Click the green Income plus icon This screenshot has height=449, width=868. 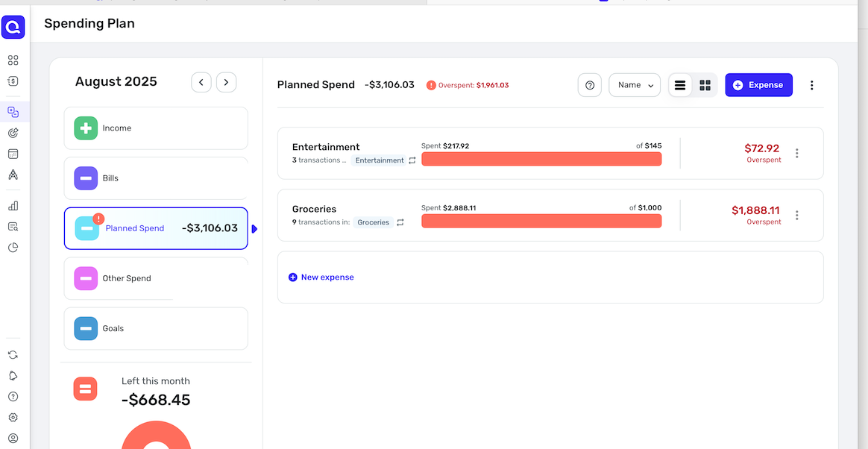86,128
